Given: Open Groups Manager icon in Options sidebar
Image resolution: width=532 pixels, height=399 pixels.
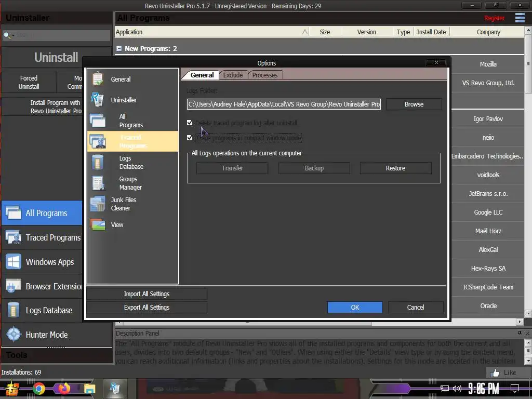Looking at the screenshot, I should click(x=98, y=183).
